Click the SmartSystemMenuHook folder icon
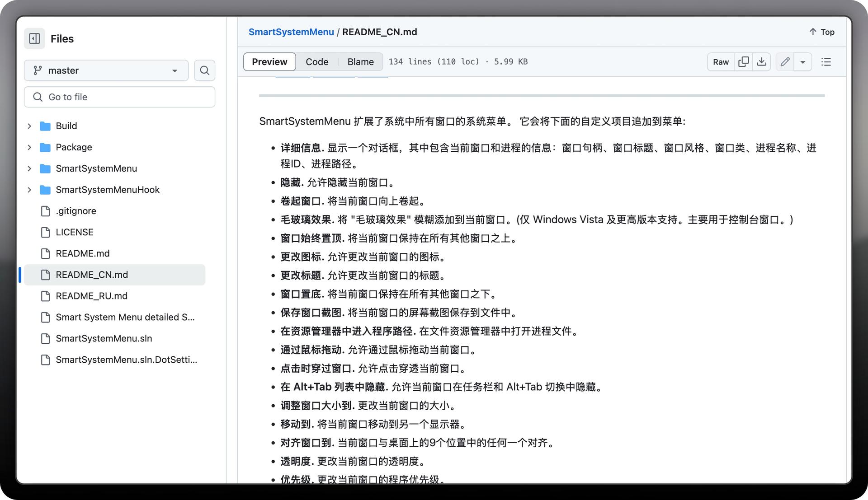Screen dimensions: 868x500 point(45,190)
